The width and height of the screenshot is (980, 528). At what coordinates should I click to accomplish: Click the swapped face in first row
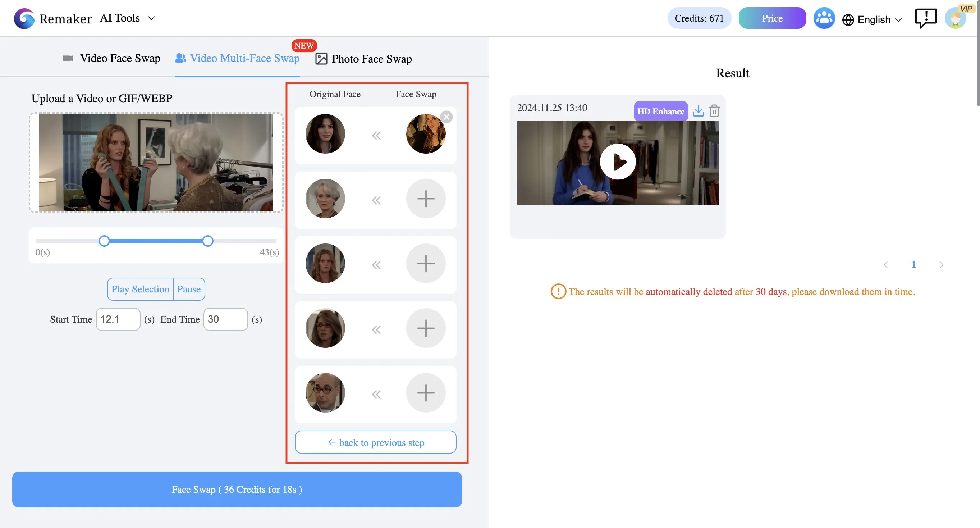pos(426,134)
